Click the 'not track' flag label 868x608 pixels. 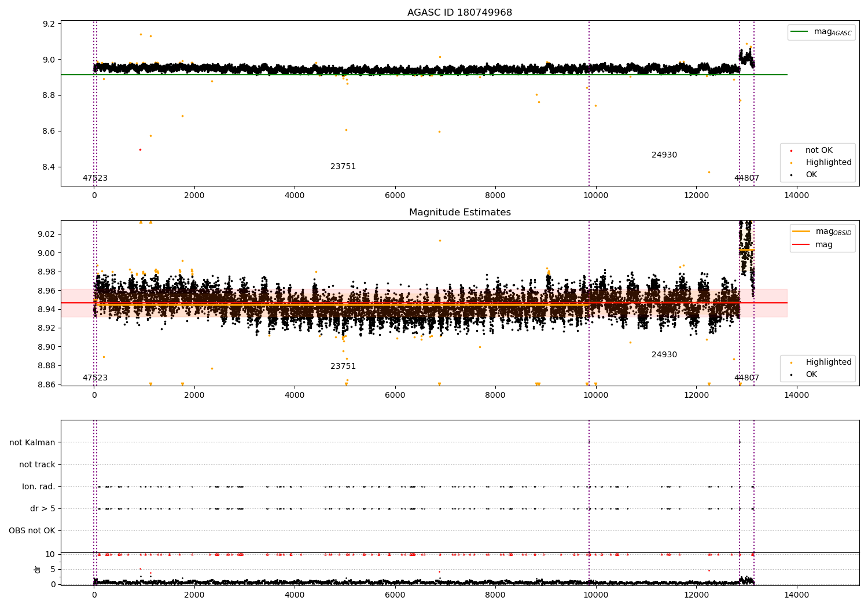[x=37, y=465]
